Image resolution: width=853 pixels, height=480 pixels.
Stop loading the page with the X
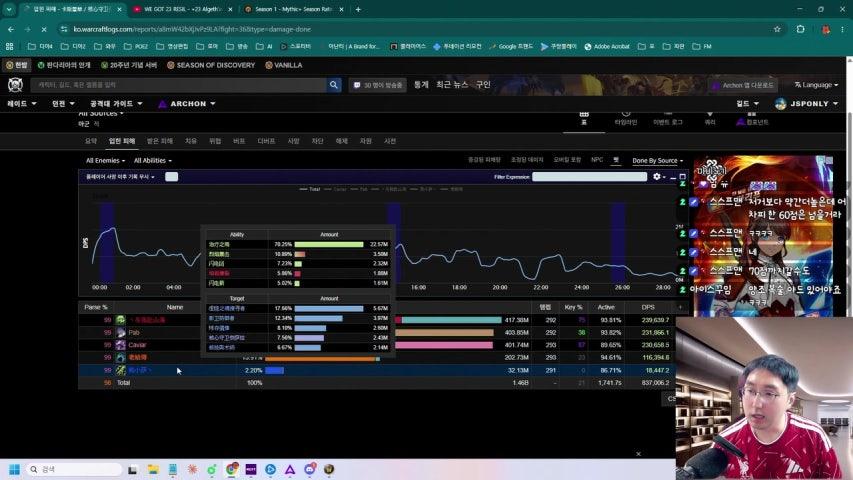tap(44, 29)
